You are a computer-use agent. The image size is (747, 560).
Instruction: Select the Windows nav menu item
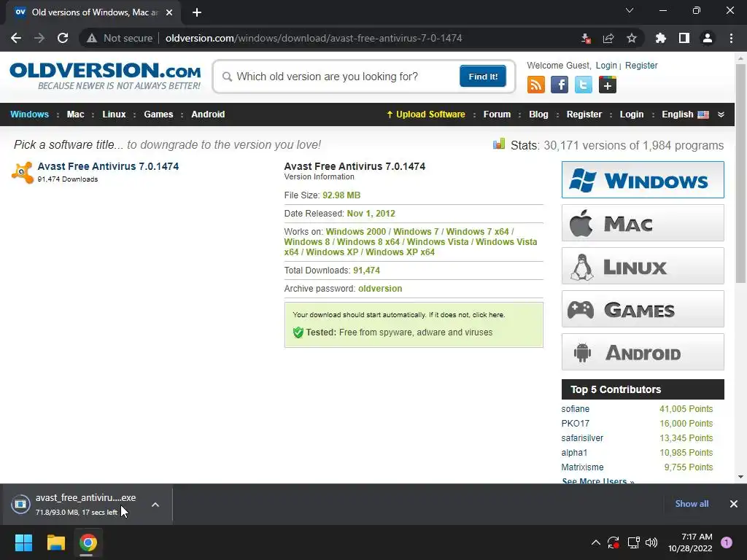click(x=29, y=114)
